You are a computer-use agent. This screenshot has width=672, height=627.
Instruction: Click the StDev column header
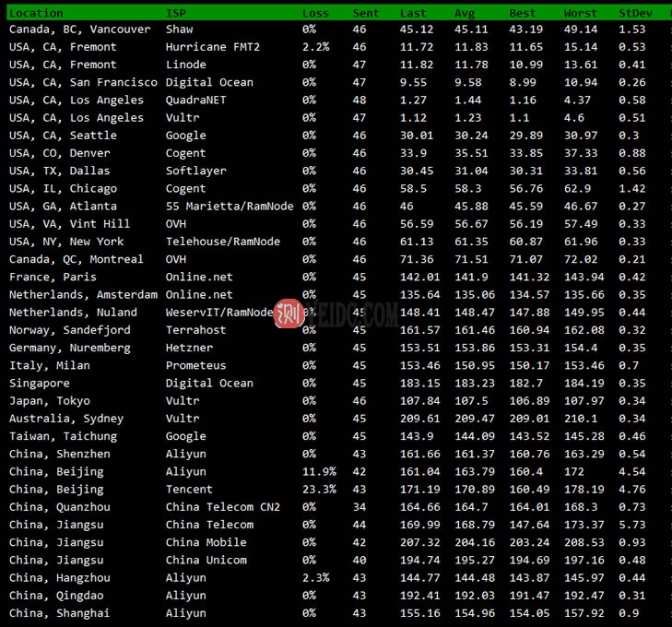(x=633, y=13)
